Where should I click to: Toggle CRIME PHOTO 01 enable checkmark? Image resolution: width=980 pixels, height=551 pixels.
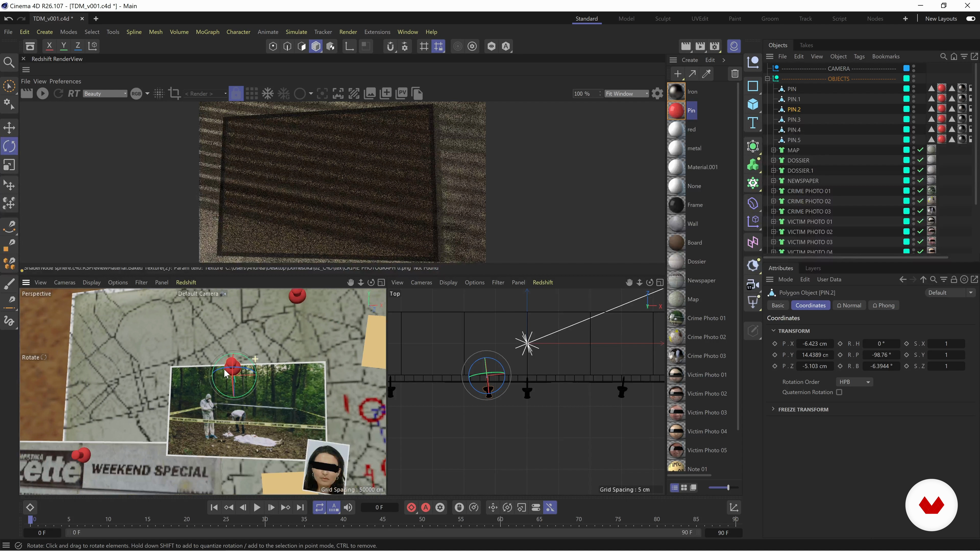[921, 191]
